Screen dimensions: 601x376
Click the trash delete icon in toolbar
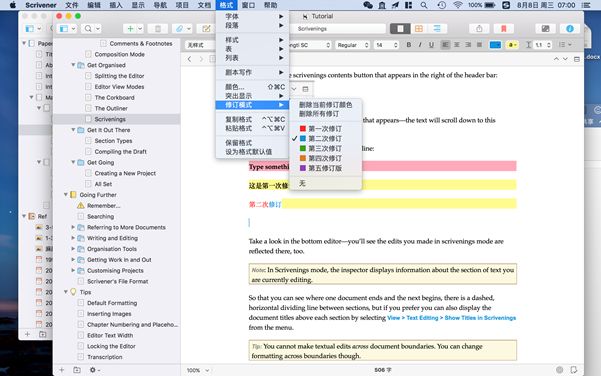coord(158,29)
